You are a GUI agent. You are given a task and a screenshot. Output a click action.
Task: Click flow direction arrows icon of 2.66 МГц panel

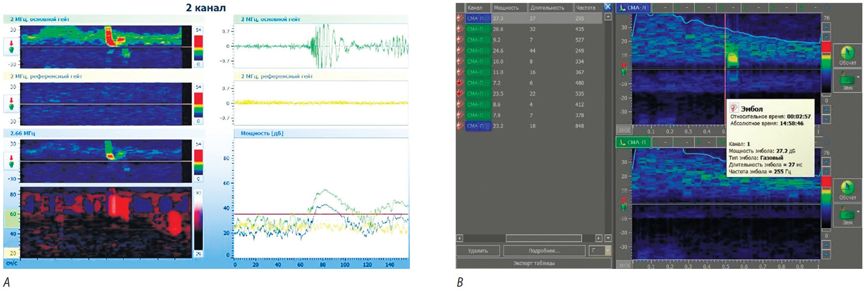tap(11, 161)
